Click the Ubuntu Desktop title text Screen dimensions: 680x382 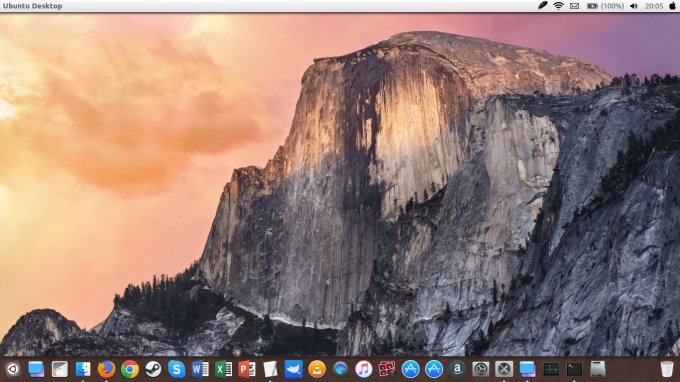click(x=33, y=6)
